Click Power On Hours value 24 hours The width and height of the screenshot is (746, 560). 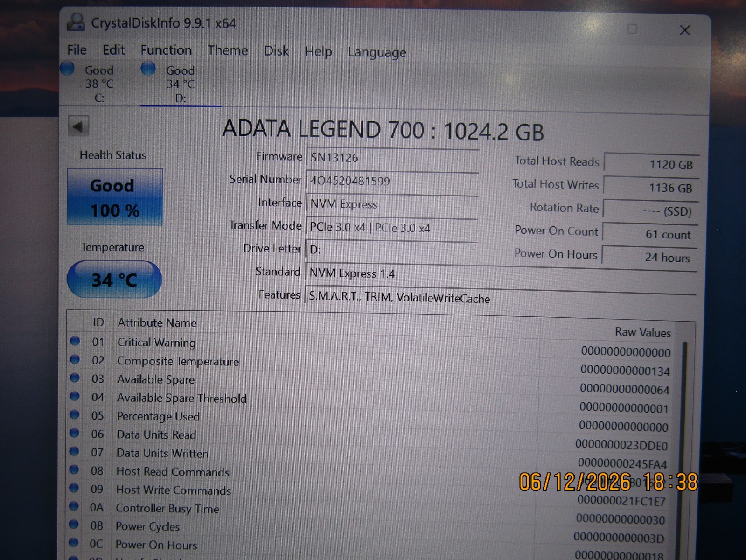coord(649,257)
